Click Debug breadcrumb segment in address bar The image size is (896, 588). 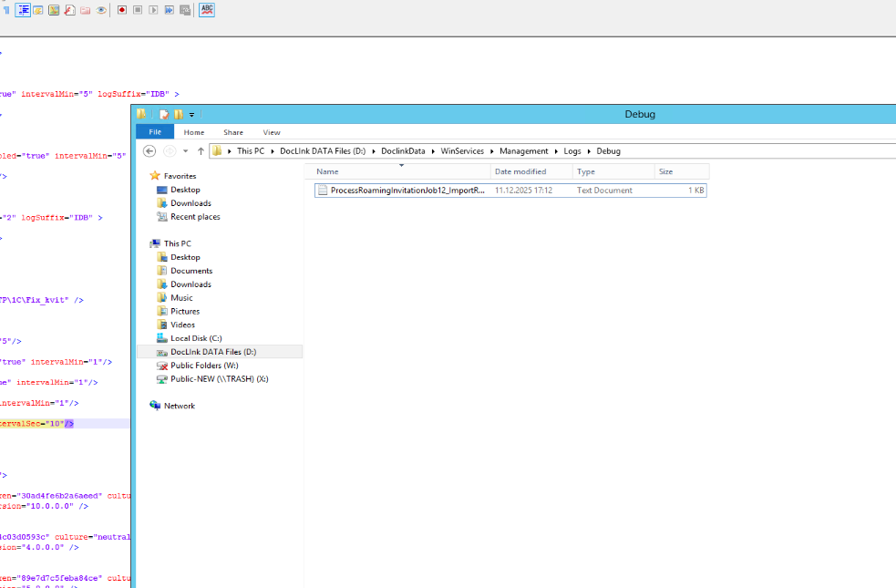609,150
